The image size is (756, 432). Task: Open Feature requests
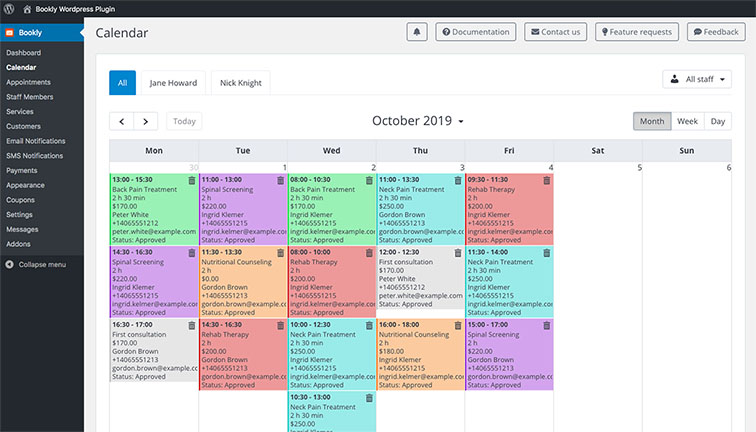tap(637, 32)
